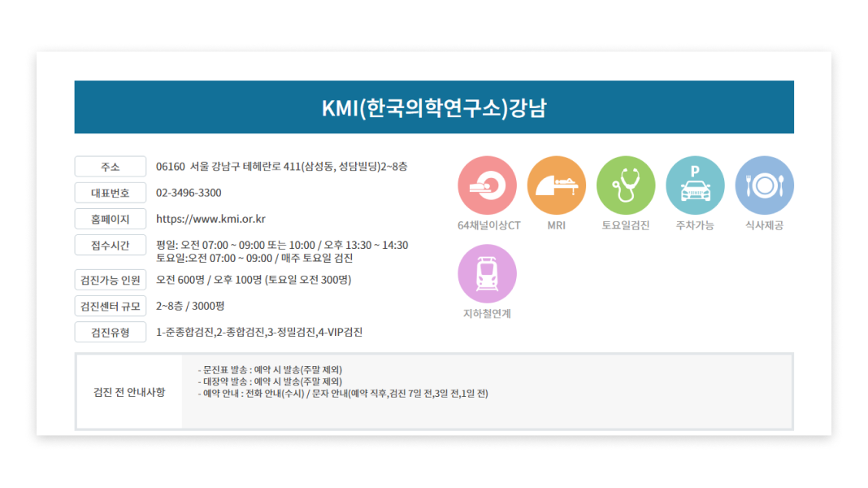
Task: Click the exam types text listing VIP검진
Action: coord(259,332)
